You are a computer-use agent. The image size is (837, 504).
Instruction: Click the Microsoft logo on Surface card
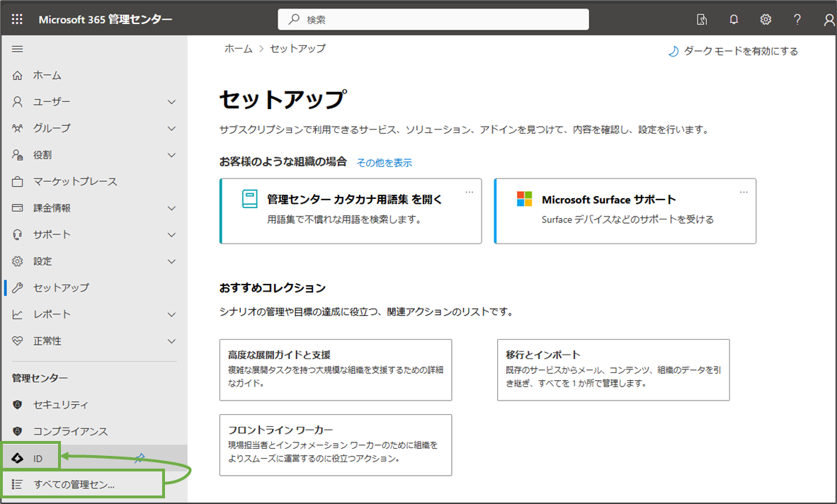524,199
